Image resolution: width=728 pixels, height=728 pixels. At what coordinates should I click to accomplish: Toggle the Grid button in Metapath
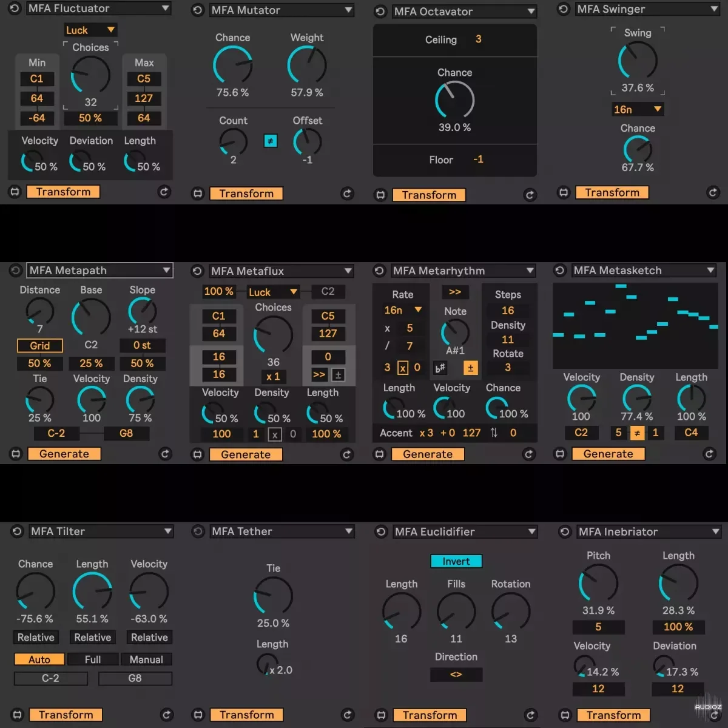click(40, 346)
